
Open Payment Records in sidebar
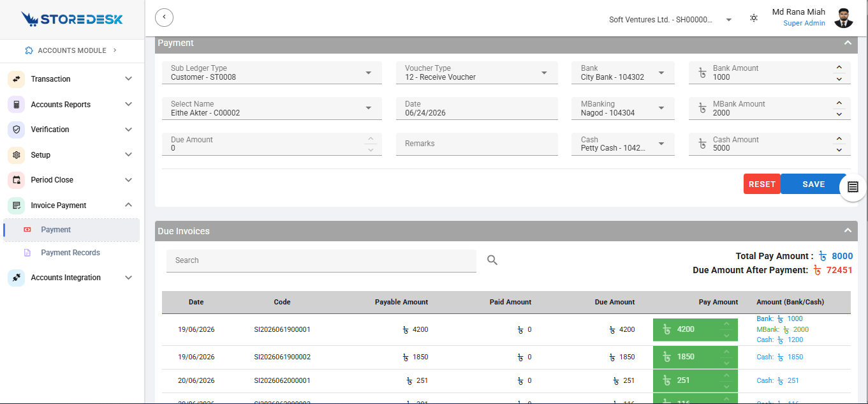click(70, 253)
